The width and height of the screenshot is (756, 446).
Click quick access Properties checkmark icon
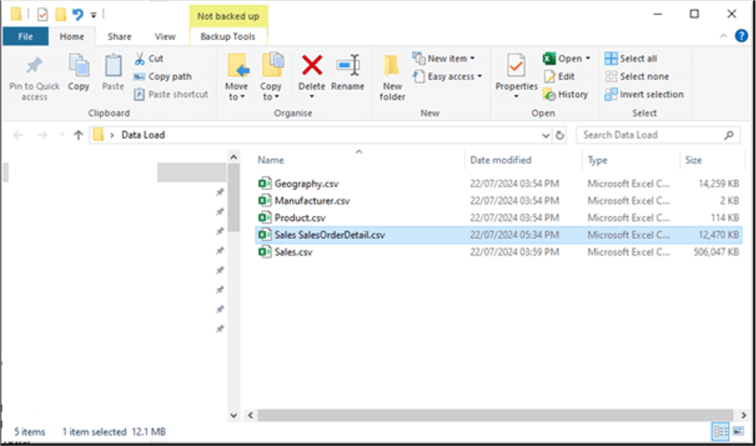[x=42, y=14]
